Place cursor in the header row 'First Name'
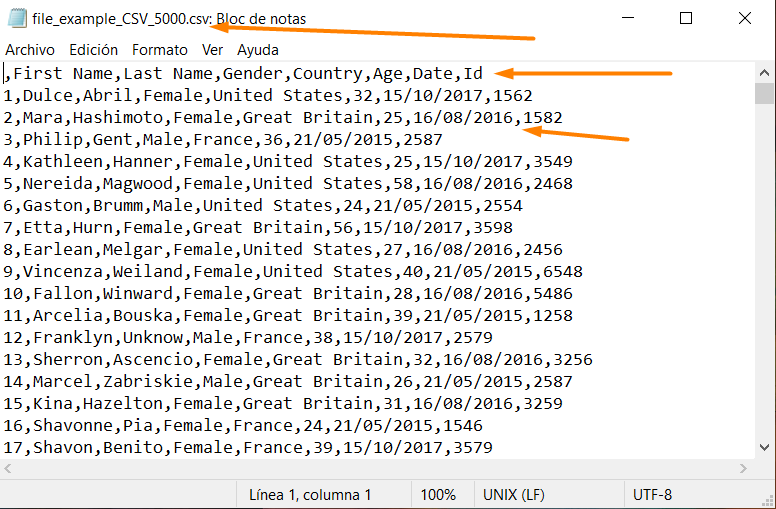This screenshot has width=776, height=509. [62, 74]
